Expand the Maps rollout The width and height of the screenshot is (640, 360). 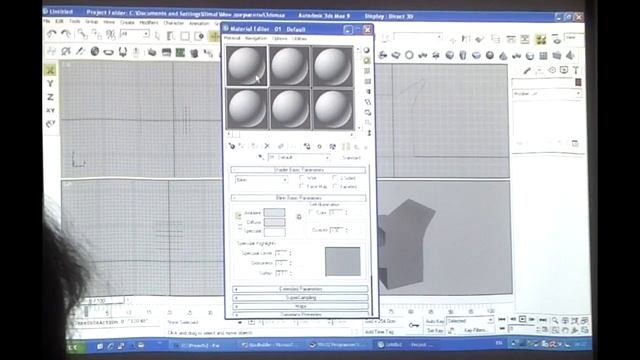pyautogui.click(x=300, y=306)
